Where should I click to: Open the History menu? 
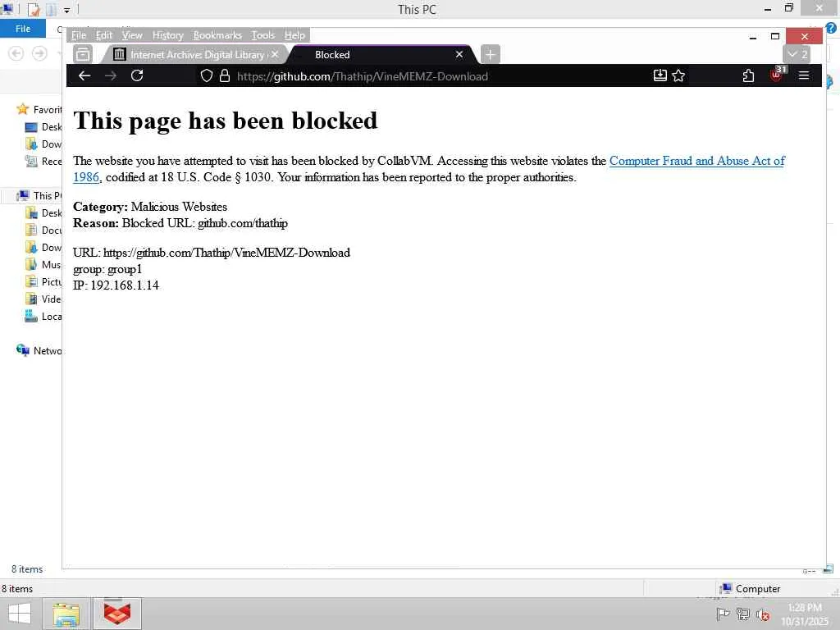tap(167, 35)
